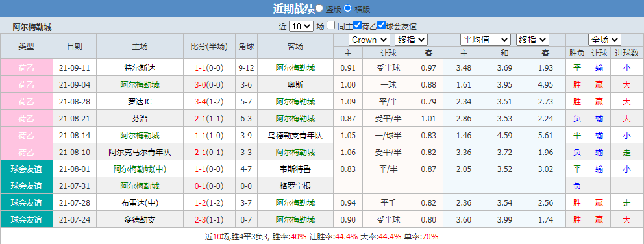Open 阿尔梅勒城(中) home team link
Image resolution: width=644 pixels, height=244 pixels.
[140, 169]
